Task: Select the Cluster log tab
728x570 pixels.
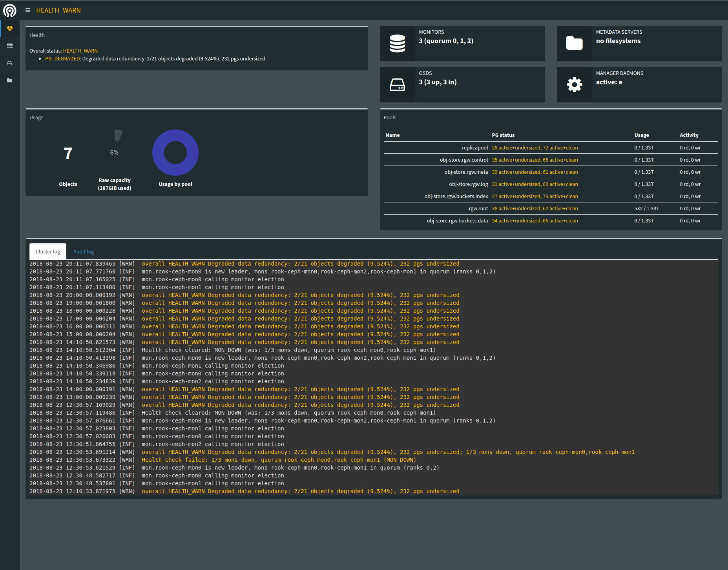Action: click(x=48, y=251)
